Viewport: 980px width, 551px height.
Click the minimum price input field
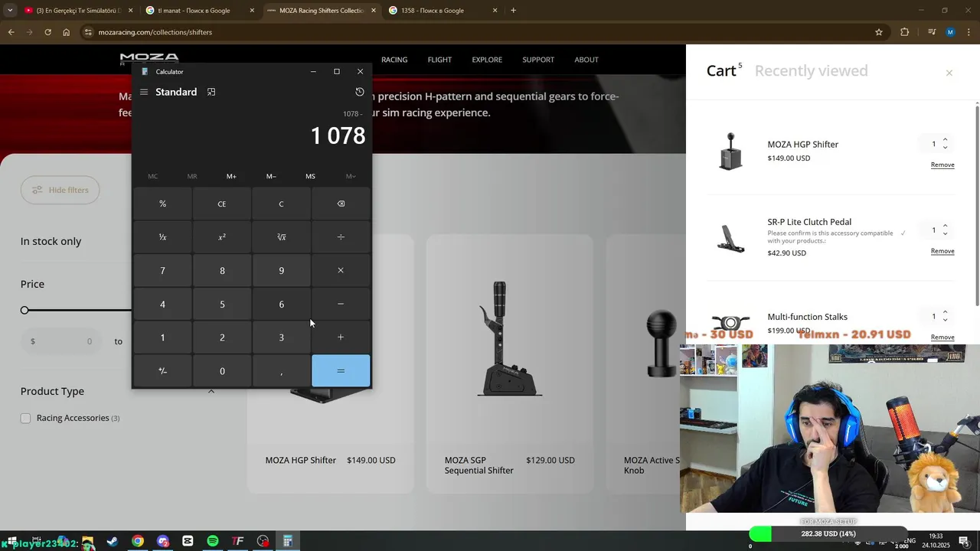pyautogui.click(x=61, y=341)
